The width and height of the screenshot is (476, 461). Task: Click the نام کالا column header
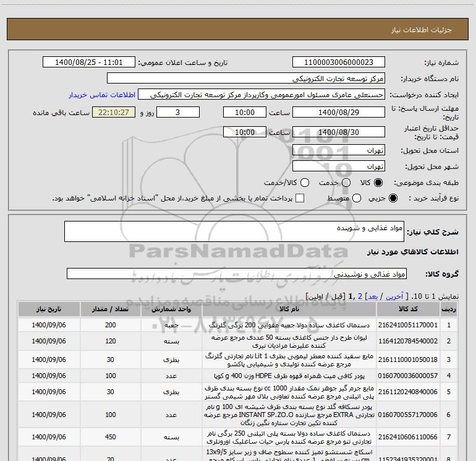289,309
